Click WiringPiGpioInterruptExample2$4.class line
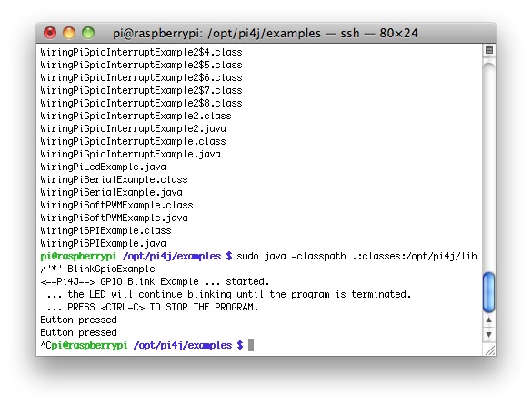Screen dimensions: 532x406 pos(141,52)
